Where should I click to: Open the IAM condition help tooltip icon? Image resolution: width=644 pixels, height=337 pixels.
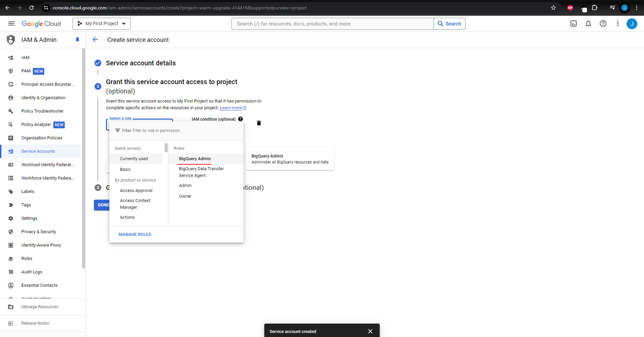coord(240,119)
